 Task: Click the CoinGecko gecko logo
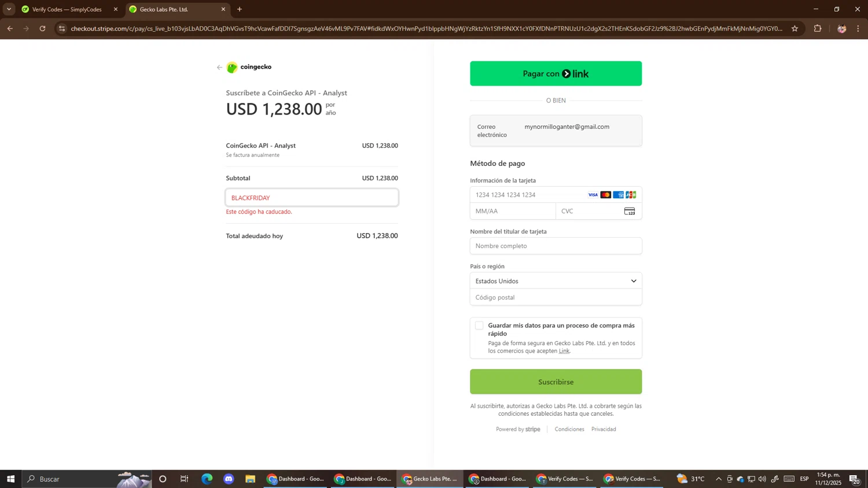[232, 68]
